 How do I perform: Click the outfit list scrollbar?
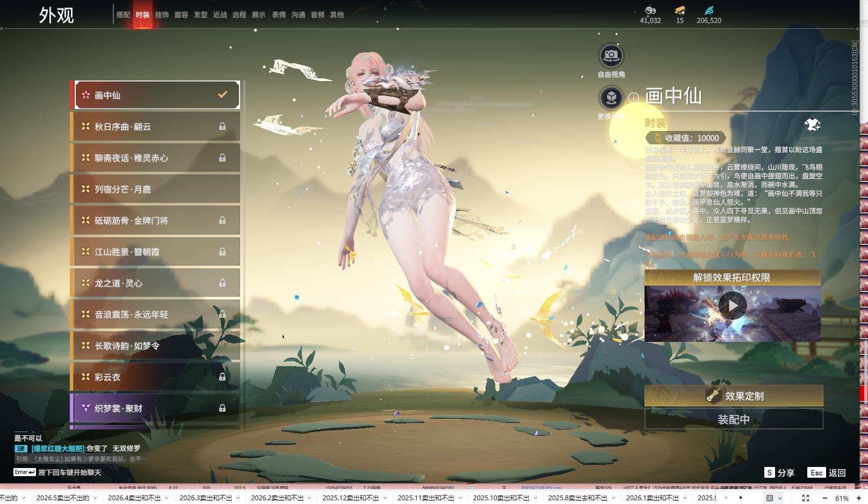pyautogui.click(x=244, y=254)
